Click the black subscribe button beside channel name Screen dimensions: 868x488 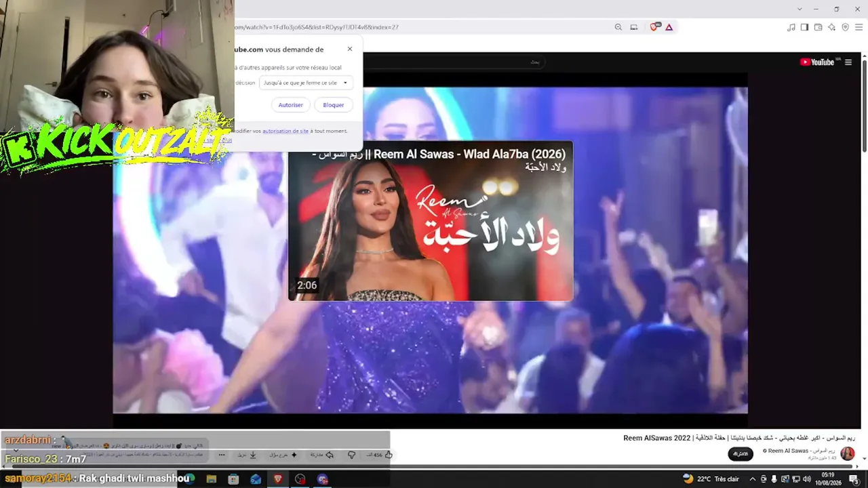click(741, 453)
